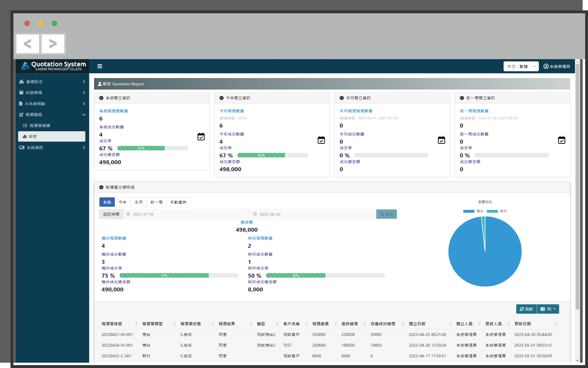Toggle the hamburger sidebar menu icon
Image resolution: width=588 pixels, height=368 pixels.
point(100,66)
